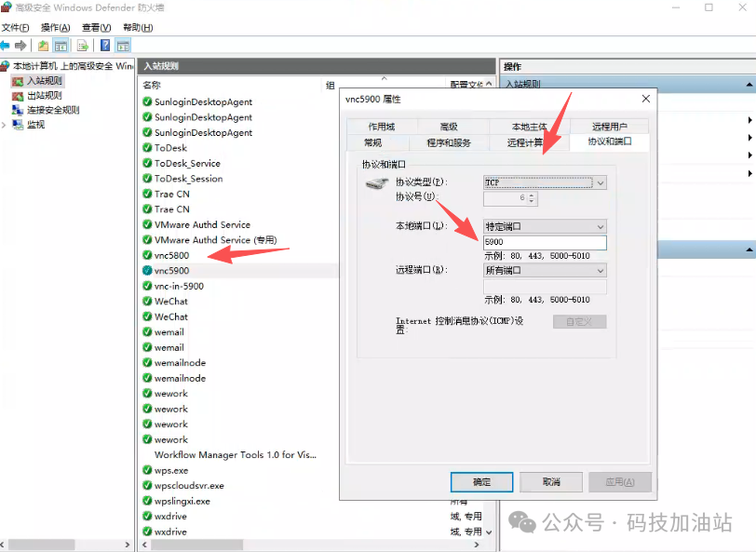756x552 pixels.
Task: Click the tree pane horizontal scrollbar thumb
Action: (42, 545)
